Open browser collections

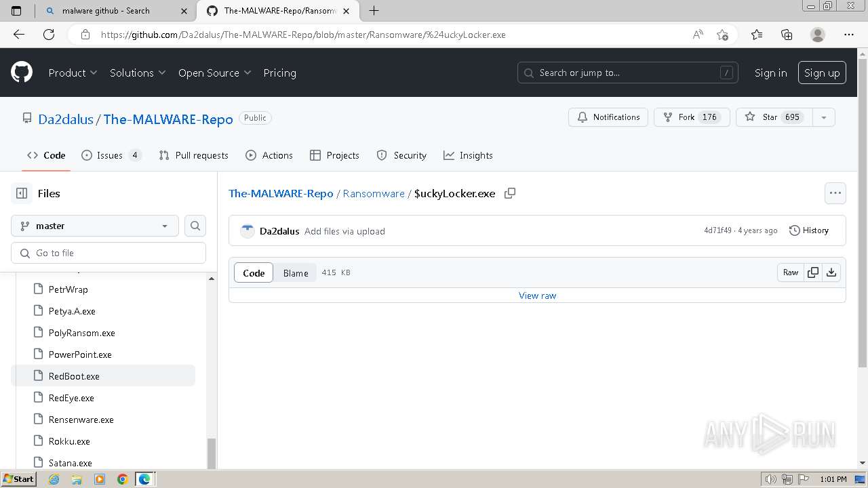(x=787, y=35)
